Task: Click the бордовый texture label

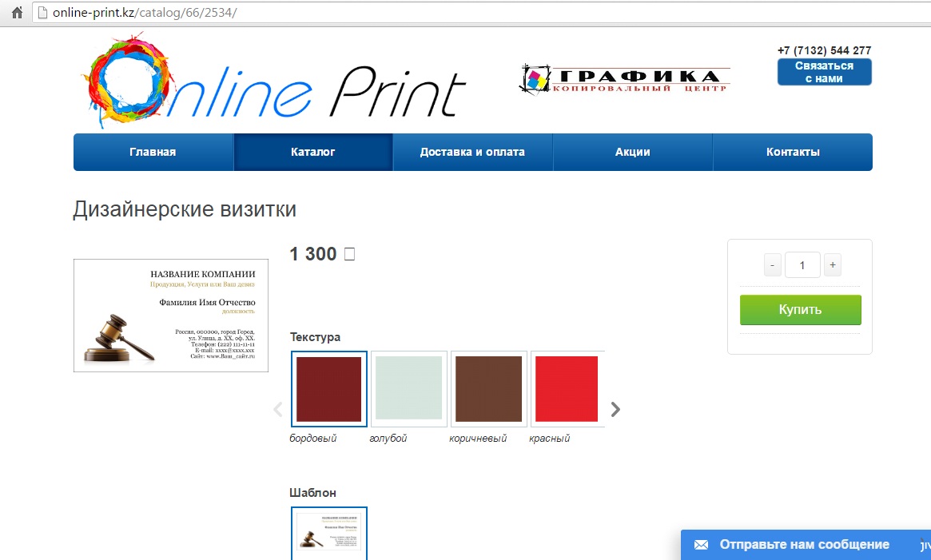Action: (313, 439)
